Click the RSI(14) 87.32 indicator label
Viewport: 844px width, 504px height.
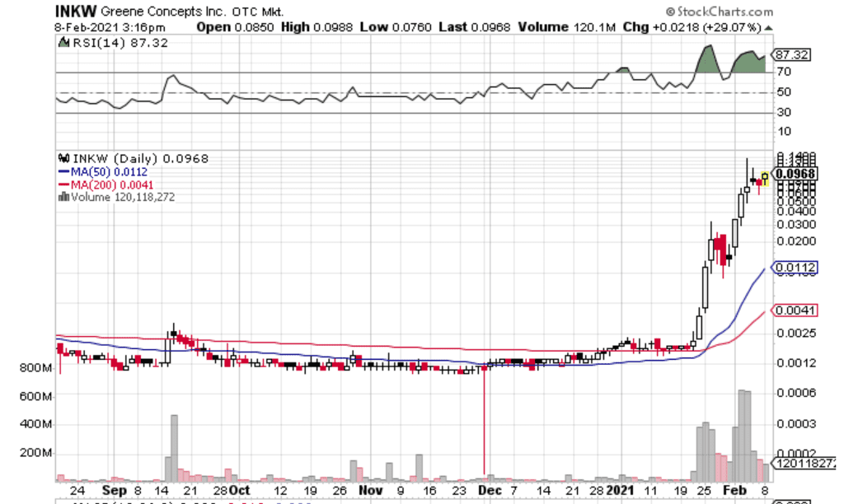pos(120,43)
